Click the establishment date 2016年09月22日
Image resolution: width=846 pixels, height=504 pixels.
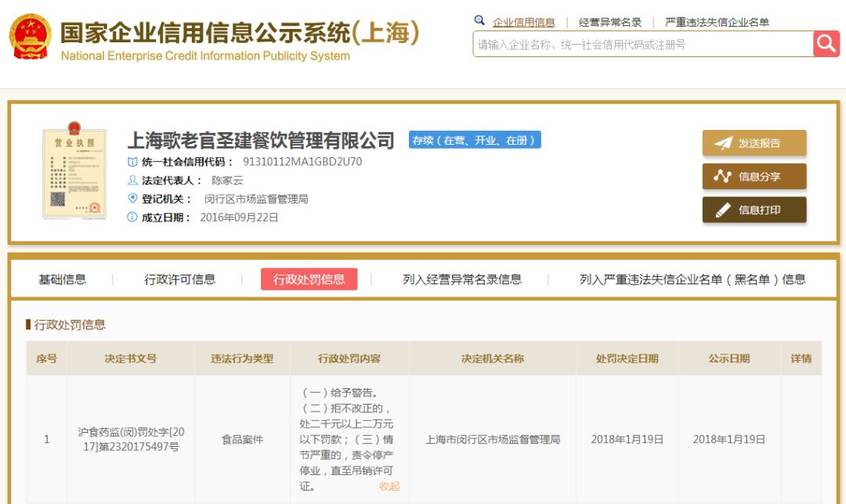point(239,218)
